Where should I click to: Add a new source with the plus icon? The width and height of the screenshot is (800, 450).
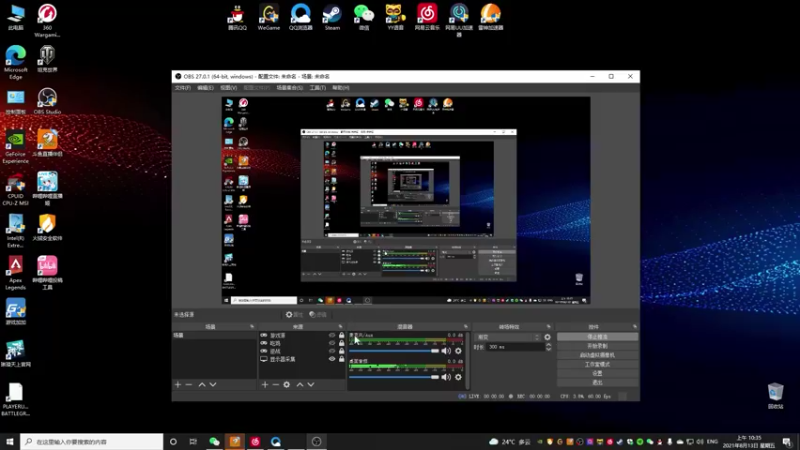click(265, 384)
